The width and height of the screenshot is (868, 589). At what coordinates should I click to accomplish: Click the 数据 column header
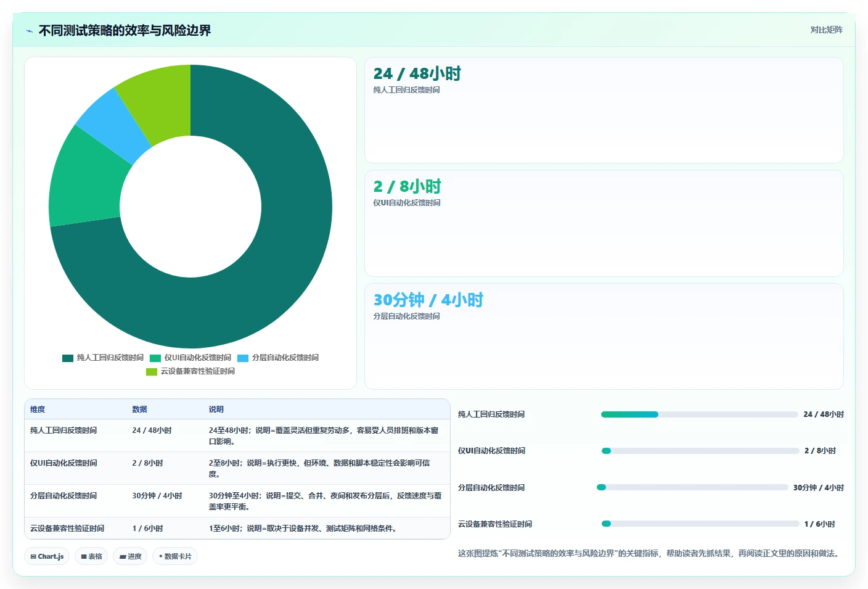pyautogui.click(x=139, y=410)
